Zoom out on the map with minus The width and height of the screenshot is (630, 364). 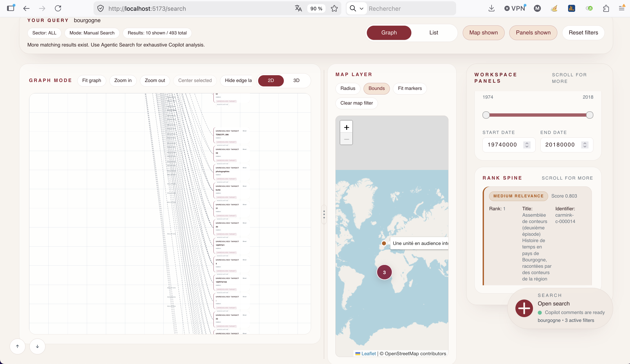346,139
